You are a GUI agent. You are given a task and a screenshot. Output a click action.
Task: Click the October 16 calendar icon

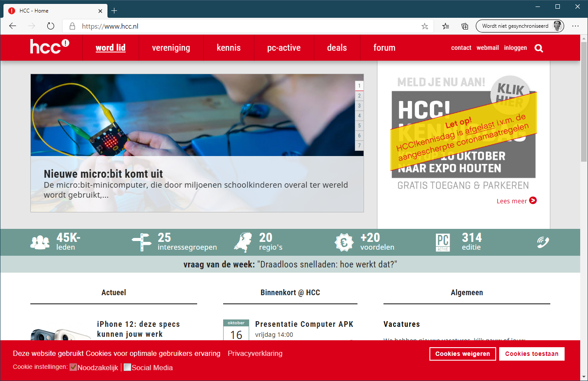coord(236,330)
